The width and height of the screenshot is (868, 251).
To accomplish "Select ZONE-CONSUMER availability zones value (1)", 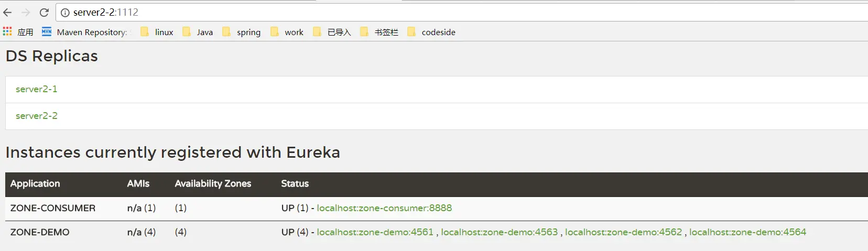I will [x=181, y=208].
